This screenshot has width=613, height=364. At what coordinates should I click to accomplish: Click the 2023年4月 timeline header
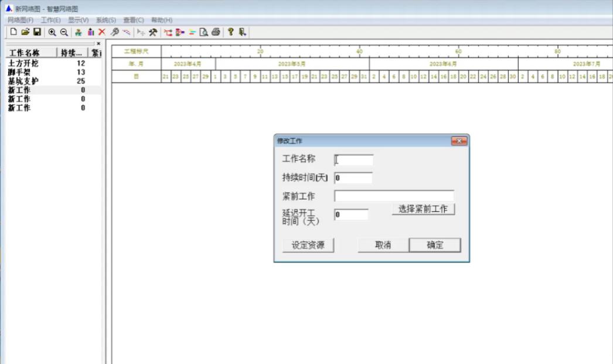tap(188, 64)
